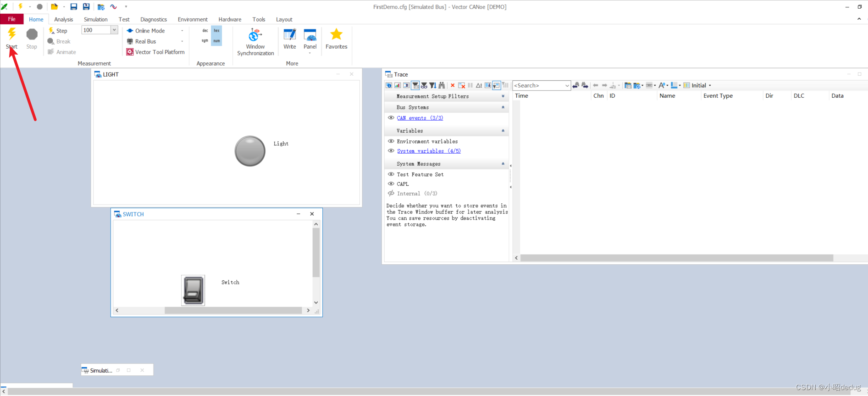The height and width of the screenshot is (396, 868).
Task: Select dec number display mode
Action: [x=205, y=31]
